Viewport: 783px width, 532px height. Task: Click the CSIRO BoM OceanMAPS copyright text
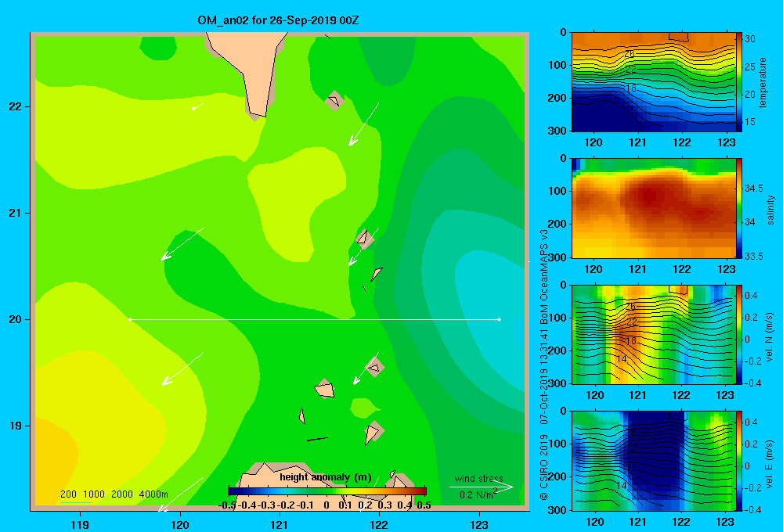click(544, 364)
